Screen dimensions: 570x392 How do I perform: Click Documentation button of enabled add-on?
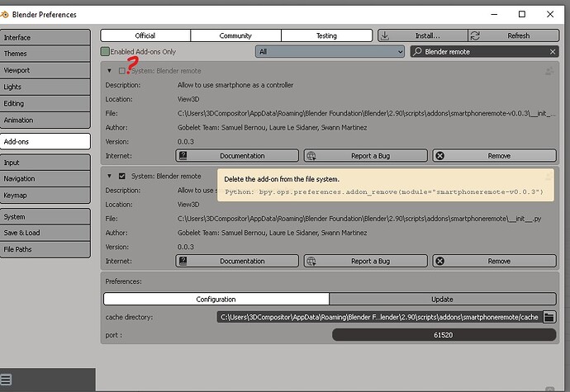pyautogui.click(x=237, y=262)
